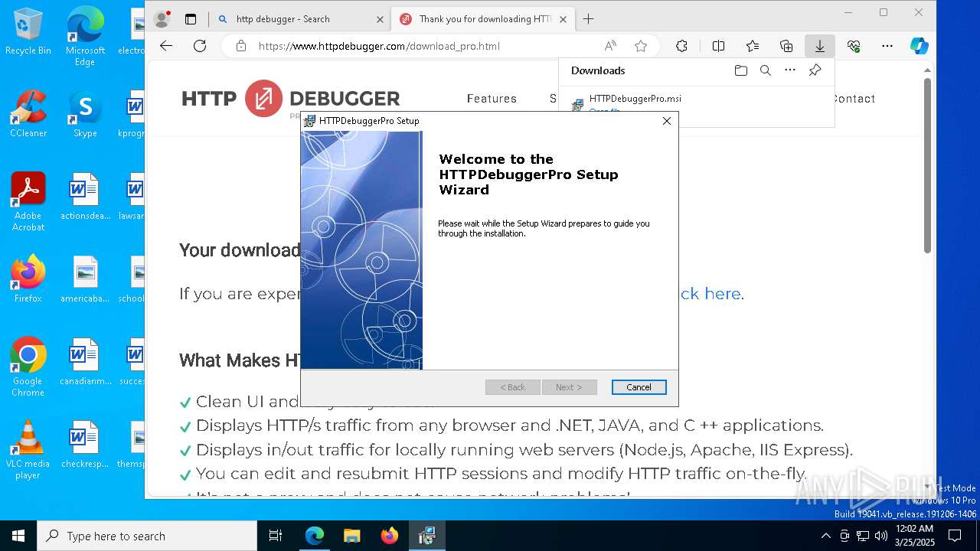The image size is (980, 551).
Task: Open the Copilot icon in Edge
Action: [919, 46]
